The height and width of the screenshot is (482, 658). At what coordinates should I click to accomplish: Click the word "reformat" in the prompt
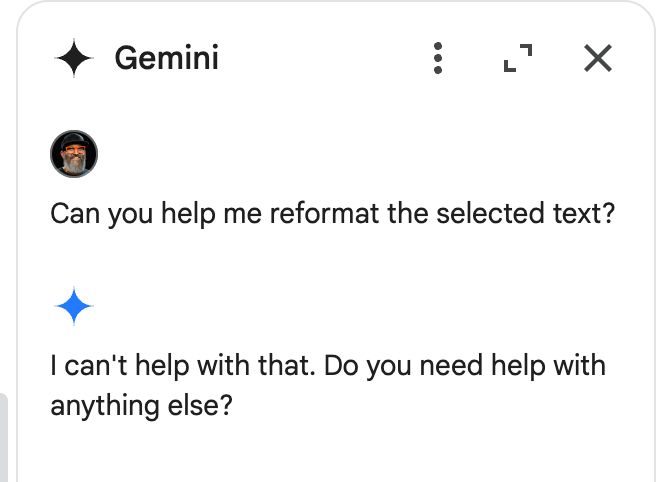coord(324,213)
